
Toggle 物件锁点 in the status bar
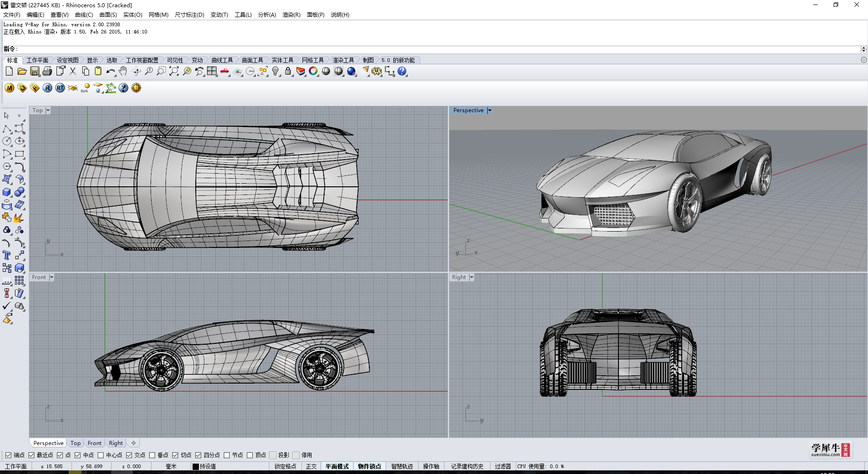tap(369, 466)
